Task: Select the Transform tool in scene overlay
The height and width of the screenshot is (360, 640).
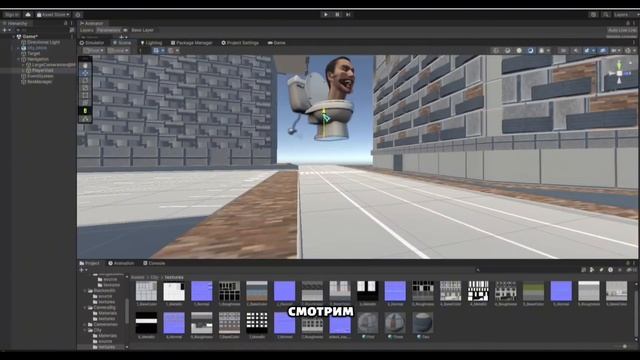Action: [x=85, y=102]
